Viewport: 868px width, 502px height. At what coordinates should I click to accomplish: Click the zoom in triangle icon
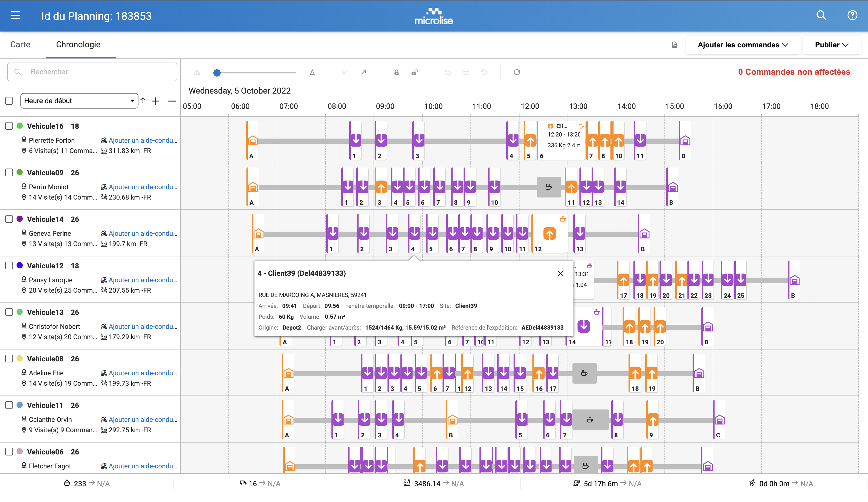click(x=312, y=72)
